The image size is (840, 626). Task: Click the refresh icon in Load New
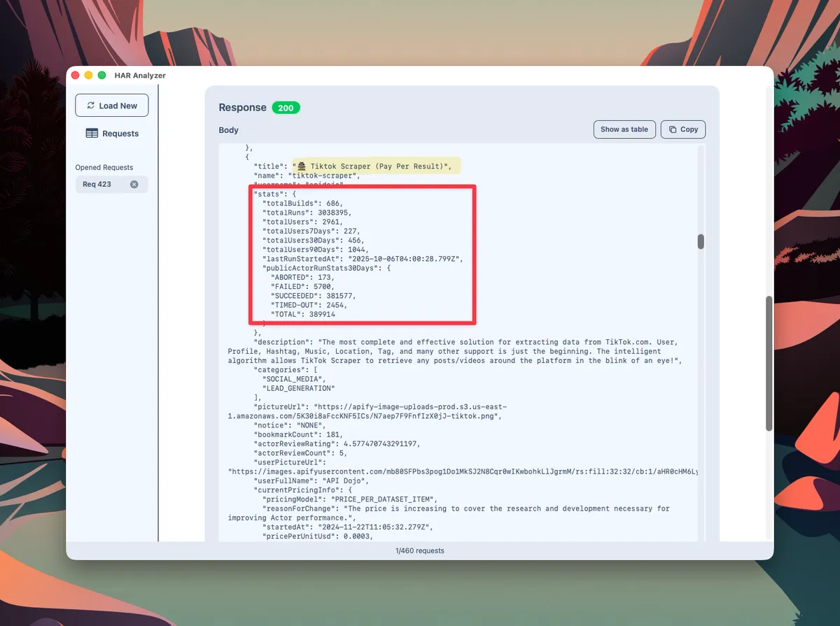point(90,106)
